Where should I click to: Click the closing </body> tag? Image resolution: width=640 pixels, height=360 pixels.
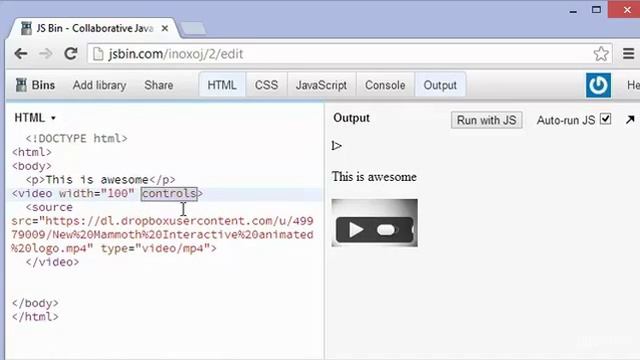[35, 303]
